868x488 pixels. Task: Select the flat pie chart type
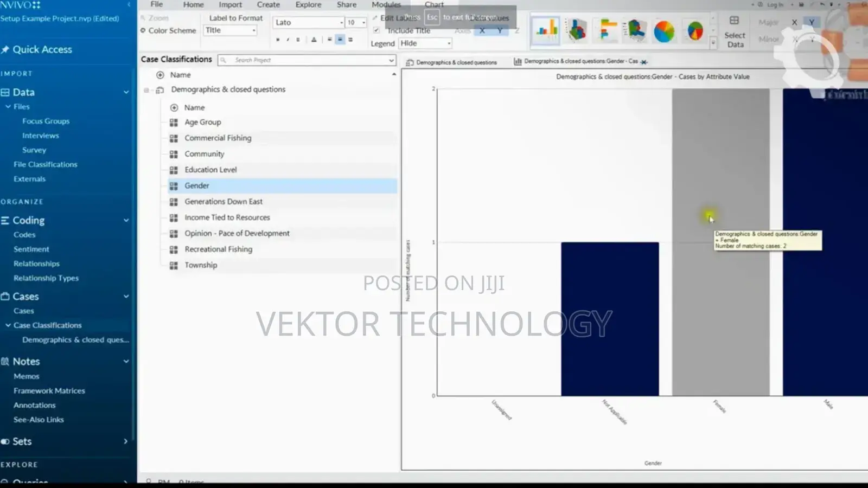click(x=664, y=31)
